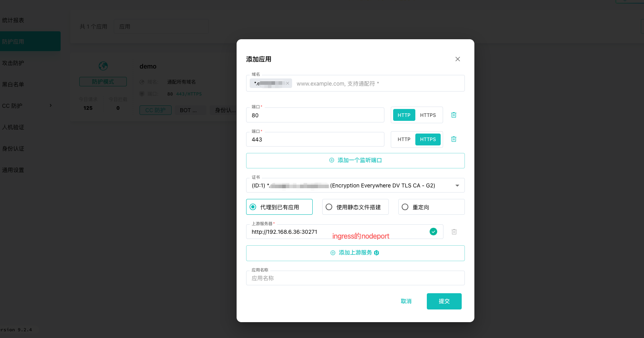Image resolution: width=644 pixels, height=338 pixels.
Task: Click the 应用 search field in background page
Action: 161,27
